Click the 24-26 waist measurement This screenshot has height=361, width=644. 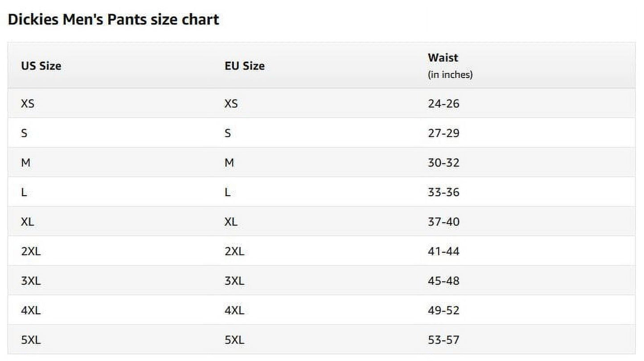pos(443,104)
